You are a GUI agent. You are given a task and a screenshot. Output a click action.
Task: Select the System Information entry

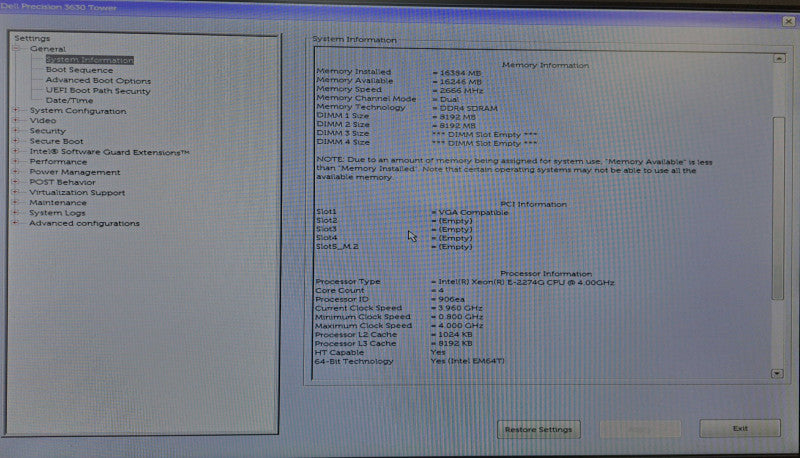(89, 60)
